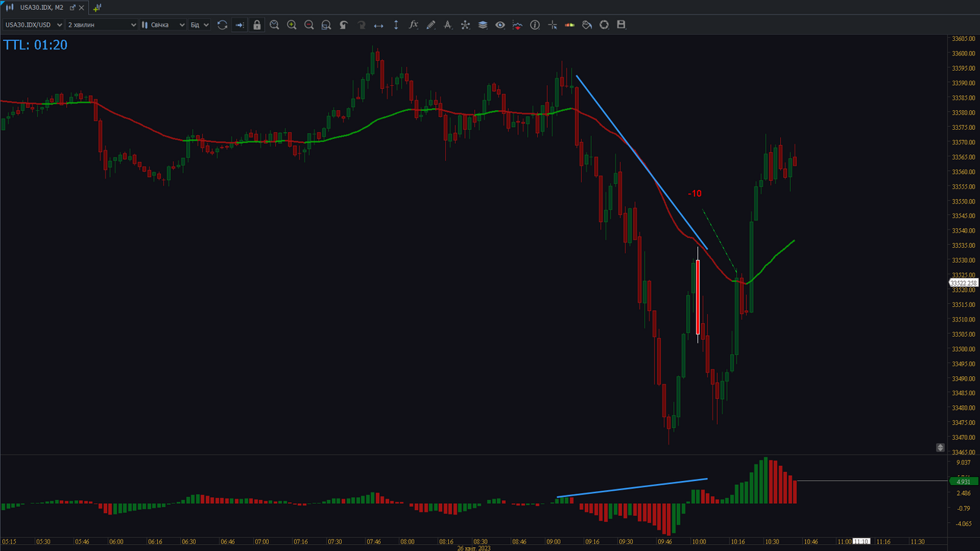Click the vertical scale arrows icon
Screen dimensions: 980x551
[396, 25]
